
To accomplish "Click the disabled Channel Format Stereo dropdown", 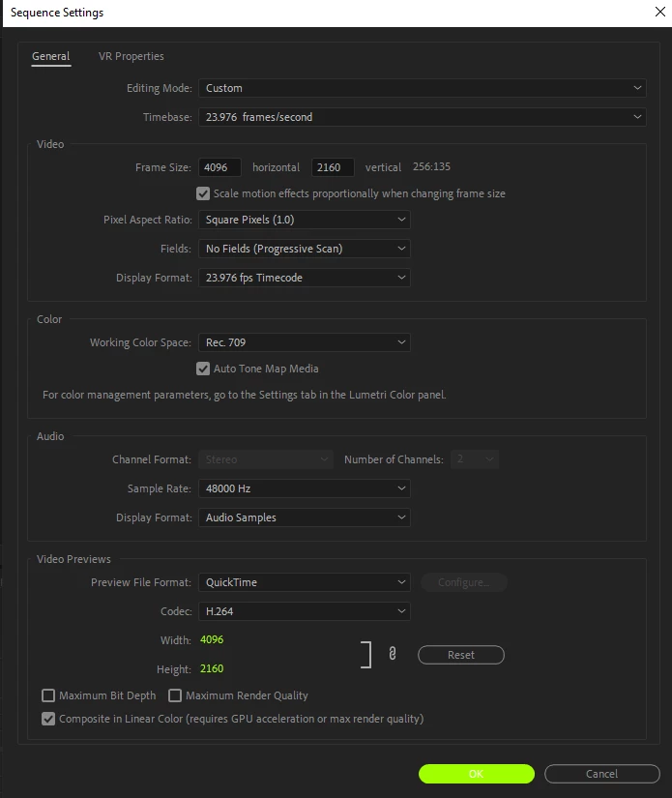I will point(266,459).
